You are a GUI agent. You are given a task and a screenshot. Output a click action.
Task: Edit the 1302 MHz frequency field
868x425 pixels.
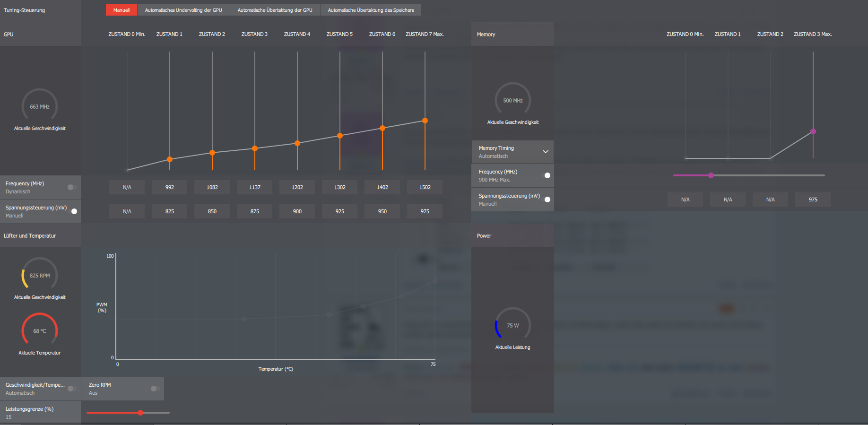[x=340, y=187]
